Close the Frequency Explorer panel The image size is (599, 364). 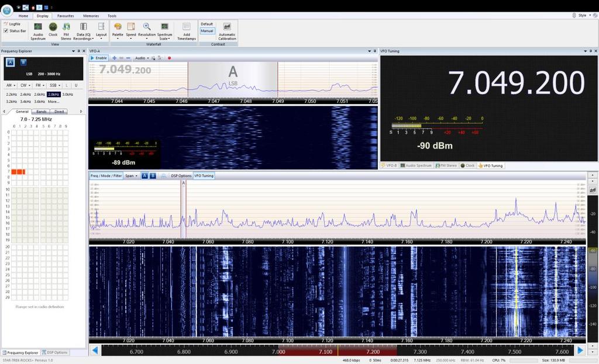(x=84, y=51)
